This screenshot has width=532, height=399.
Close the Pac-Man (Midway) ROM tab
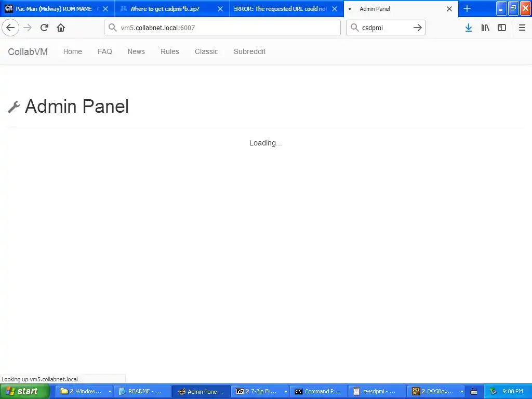(x=105, y=9)
